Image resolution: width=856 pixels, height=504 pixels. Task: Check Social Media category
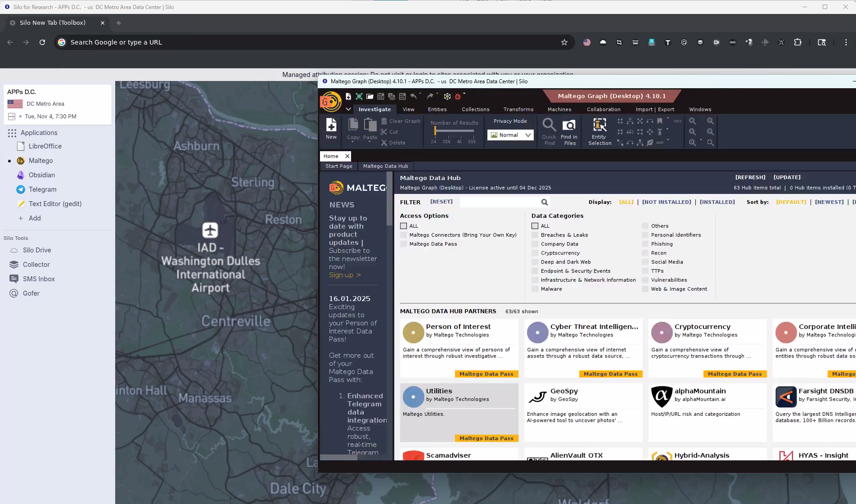click(x=645, y=262)
